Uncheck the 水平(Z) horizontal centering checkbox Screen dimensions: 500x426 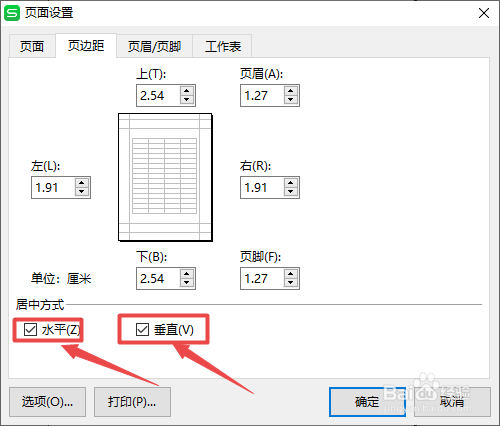(x=30, y=330)
